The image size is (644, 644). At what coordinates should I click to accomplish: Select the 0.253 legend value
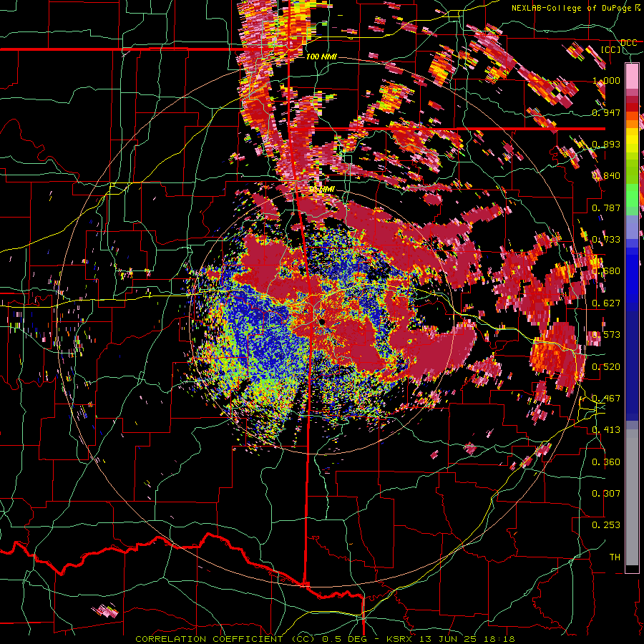607,525
